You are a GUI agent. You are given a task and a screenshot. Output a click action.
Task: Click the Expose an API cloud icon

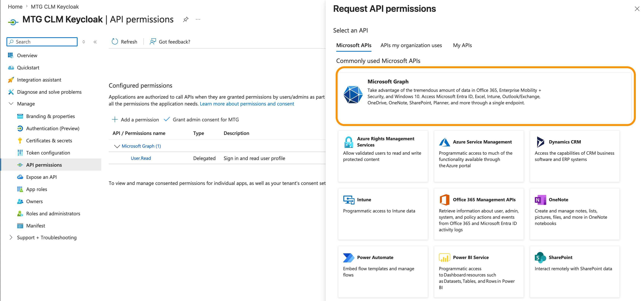click(x=20, y=177)
